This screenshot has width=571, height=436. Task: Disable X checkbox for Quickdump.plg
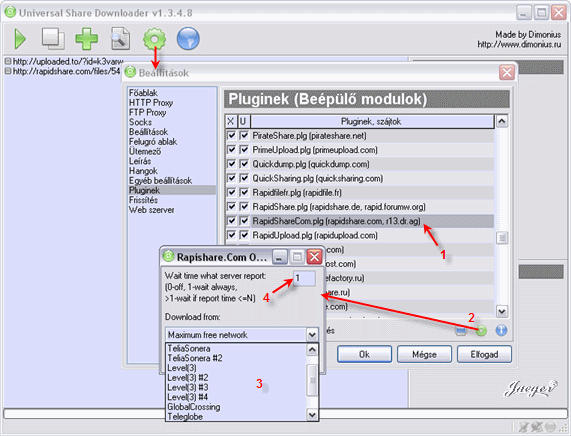pyautogui.click(x=231, y=164)
